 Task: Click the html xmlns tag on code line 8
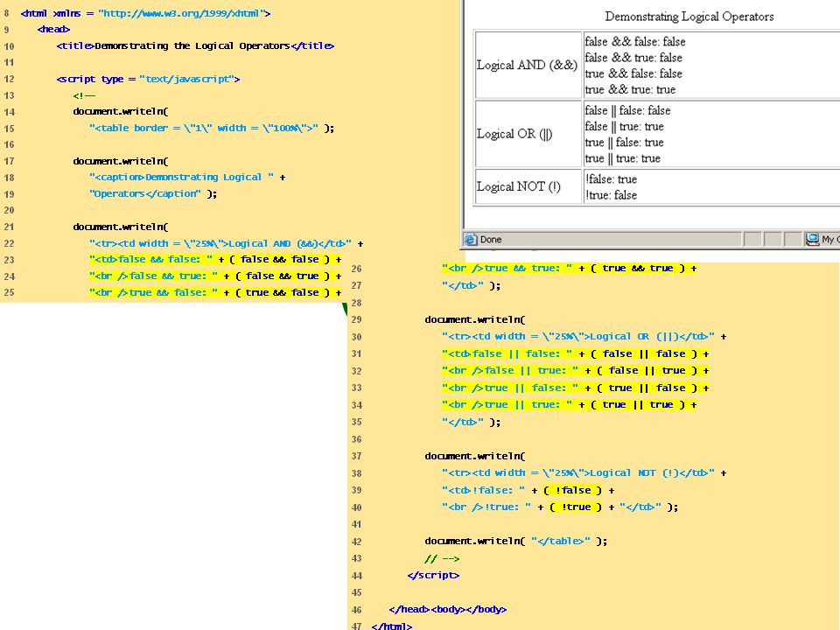coord(146,13)
